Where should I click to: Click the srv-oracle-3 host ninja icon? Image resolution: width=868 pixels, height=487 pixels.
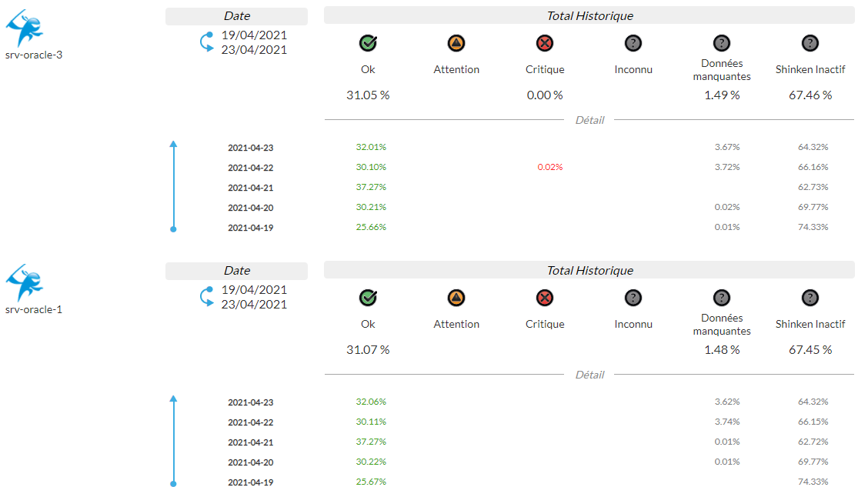pyautogui.click(x=25, y=29)
